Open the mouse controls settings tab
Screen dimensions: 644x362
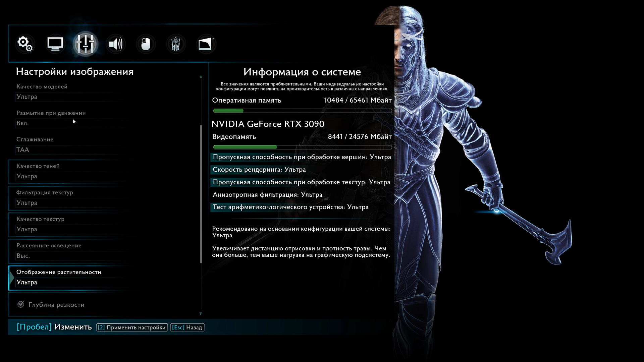click(x=146, y=44)
